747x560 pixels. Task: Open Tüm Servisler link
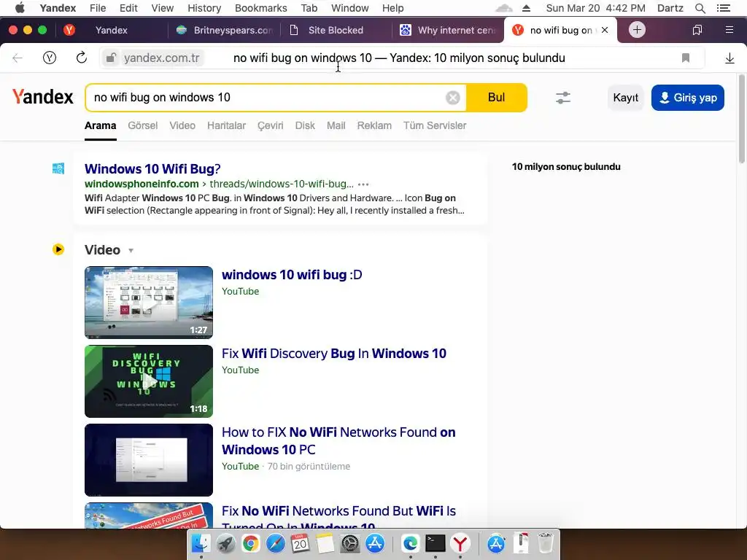coord(435,125)
